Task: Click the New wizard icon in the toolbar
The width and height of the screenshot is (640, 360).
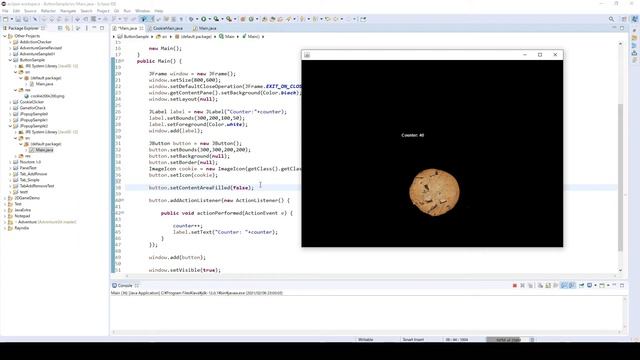Action: [5, 19]
